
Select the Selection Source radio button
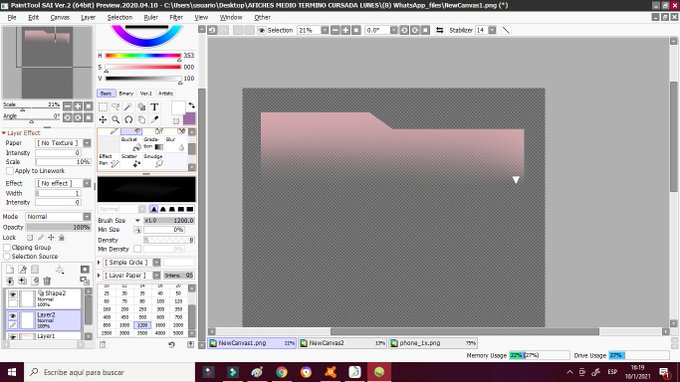click(x=7, y=256)
